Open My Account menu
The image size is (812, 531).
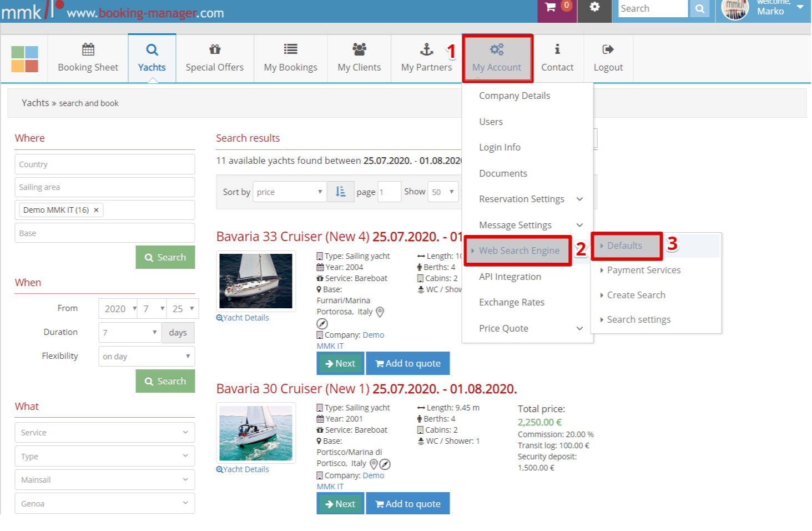(497, 58)
